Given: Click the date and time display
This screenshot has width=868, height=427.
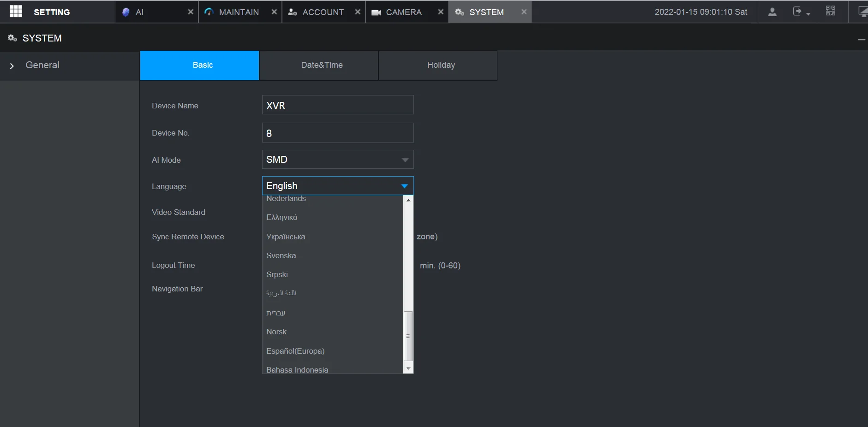Looking at the screenshot, I should (701, 12).
